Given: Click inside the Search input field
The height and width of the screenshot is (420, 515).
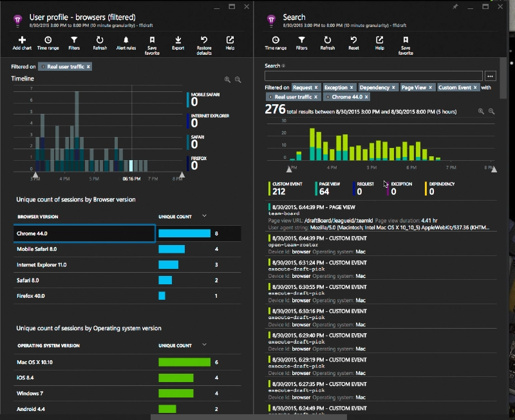Looking at the screenshot, I should tap(373, 76).
